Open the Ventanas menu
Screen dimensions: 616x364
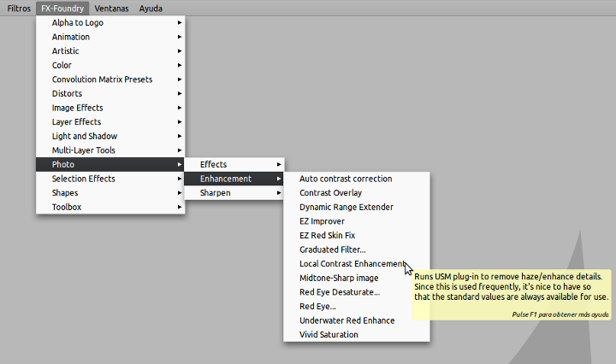pyautogui.click(x=111, y=9)
